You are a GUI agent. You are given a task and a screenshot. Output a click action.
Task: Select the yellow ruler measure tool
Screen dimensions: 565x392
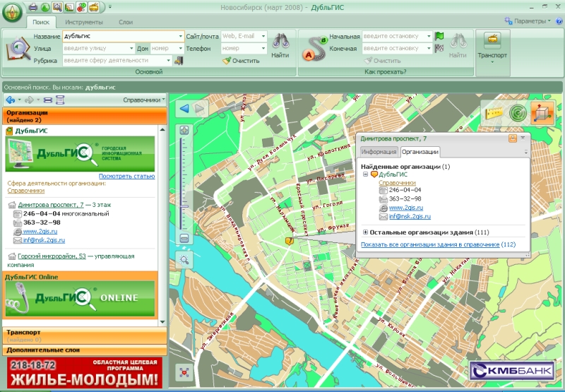tap(494, 113)
